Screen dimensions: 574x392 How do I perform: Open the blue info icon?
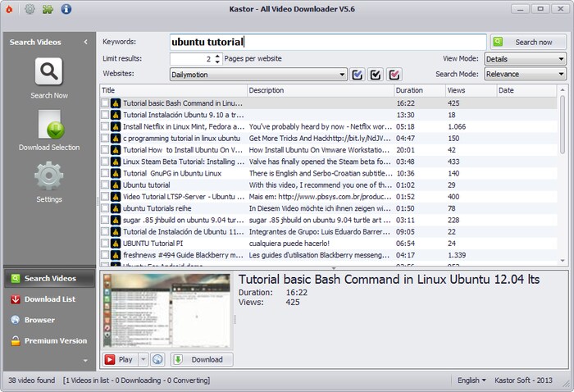pos(66,9)
